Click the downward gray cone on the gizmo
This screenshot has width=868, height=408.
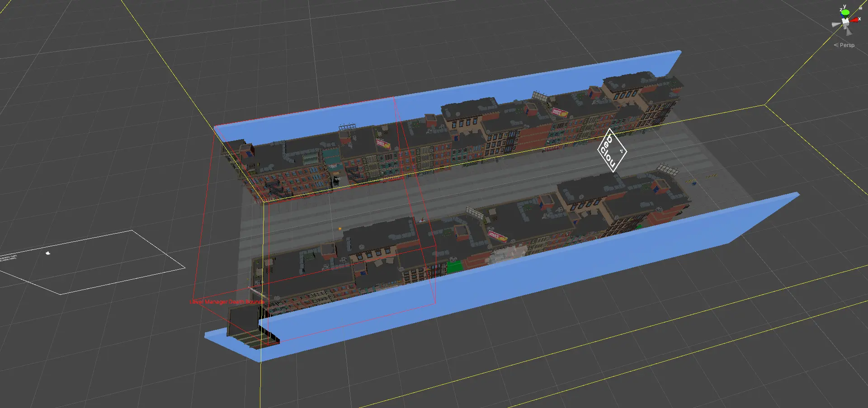tap(849, 31)
